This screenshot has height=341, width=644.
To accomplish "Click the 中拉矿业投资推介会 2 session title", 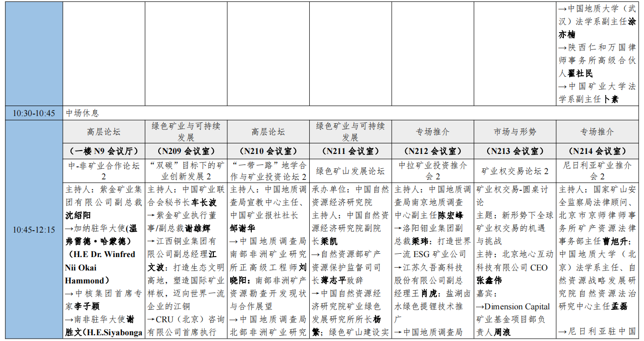I will click(x=433, y=171).
